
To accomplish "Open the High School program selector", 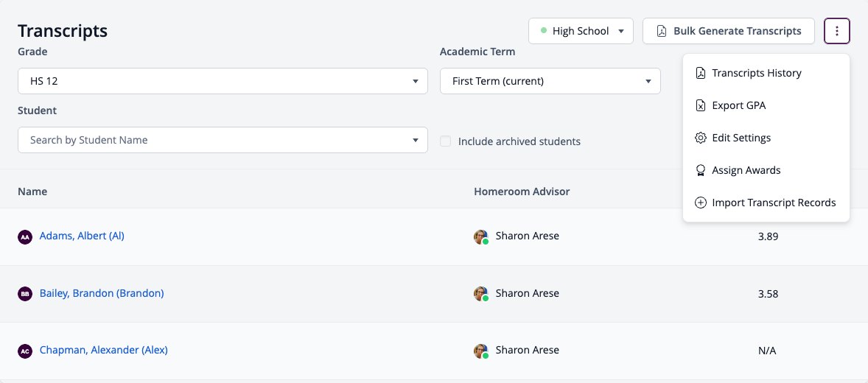I will [581, 31].
